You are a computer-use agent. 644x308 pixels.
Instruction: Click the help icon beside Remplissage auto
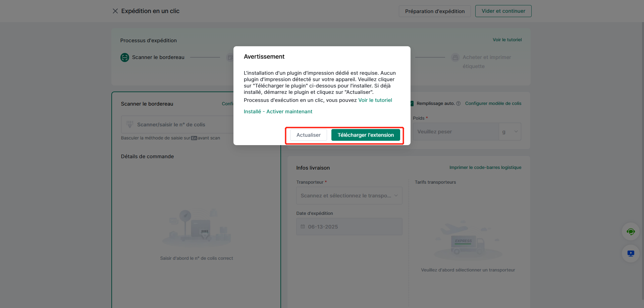click(x=458, y=104)
